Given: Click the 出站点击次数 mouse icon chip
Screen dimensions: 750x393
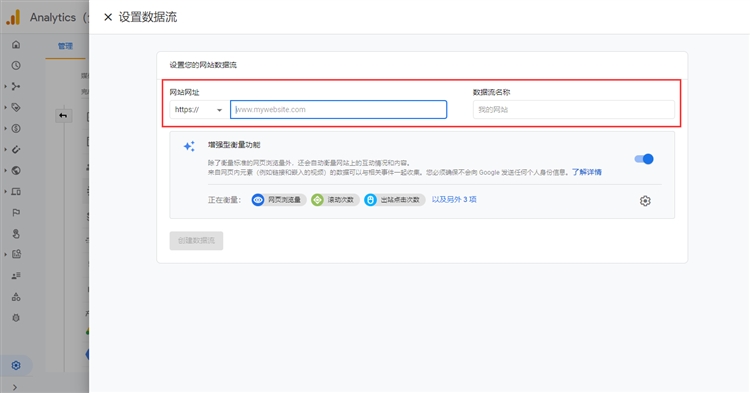Looking at the screenshot, I should coord(395,200).
